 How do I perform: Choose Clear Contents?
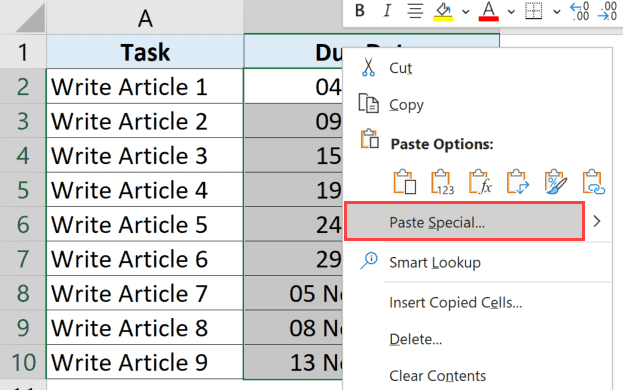point(477,376)
